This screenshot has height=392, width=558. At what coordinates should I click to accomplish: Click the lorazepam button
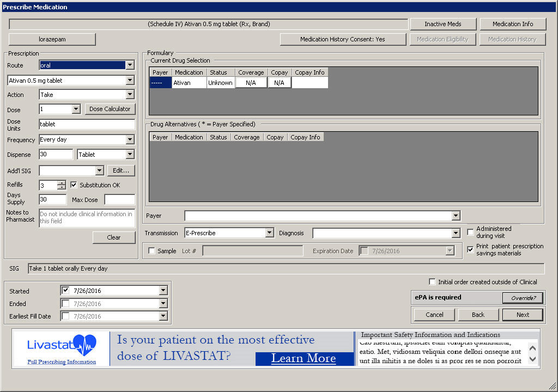(52, 39)
